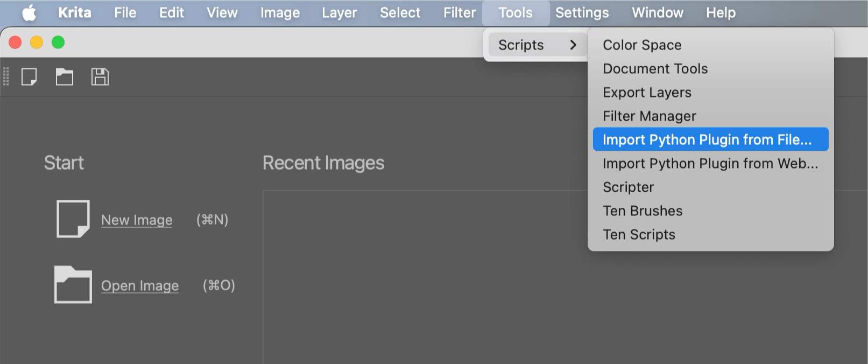Viewport: 868px width, 364px height.
Task: Select Scripter from the Scripts submenu
Action: pos(628,186)
